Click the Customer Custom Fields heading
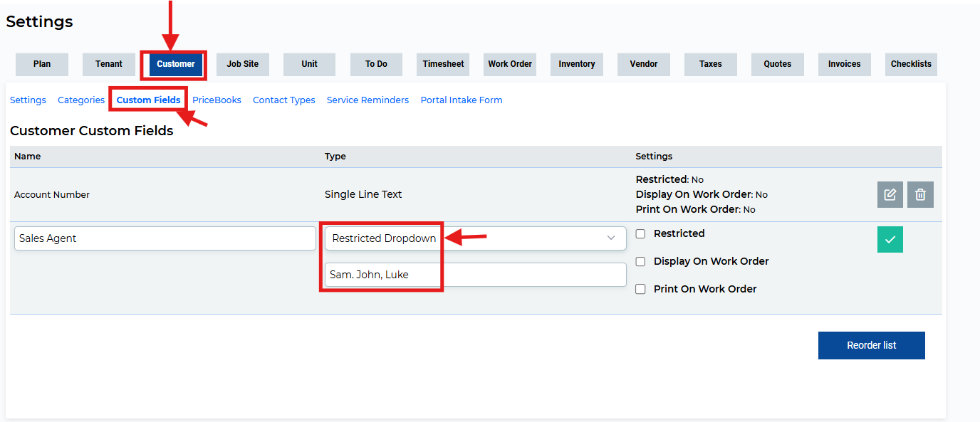Viewport: 980px width, 422px height. pos(92,131)
